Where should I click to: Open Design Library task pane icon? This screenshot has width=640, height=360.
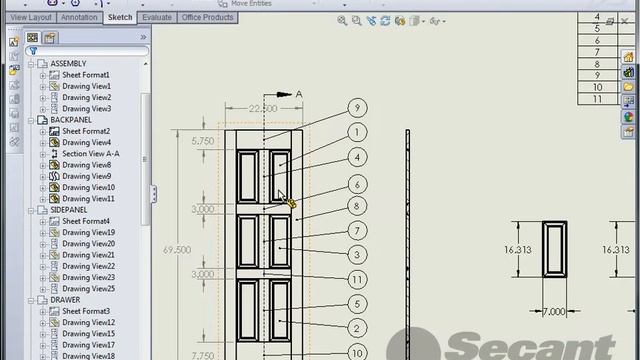point(628,72)
